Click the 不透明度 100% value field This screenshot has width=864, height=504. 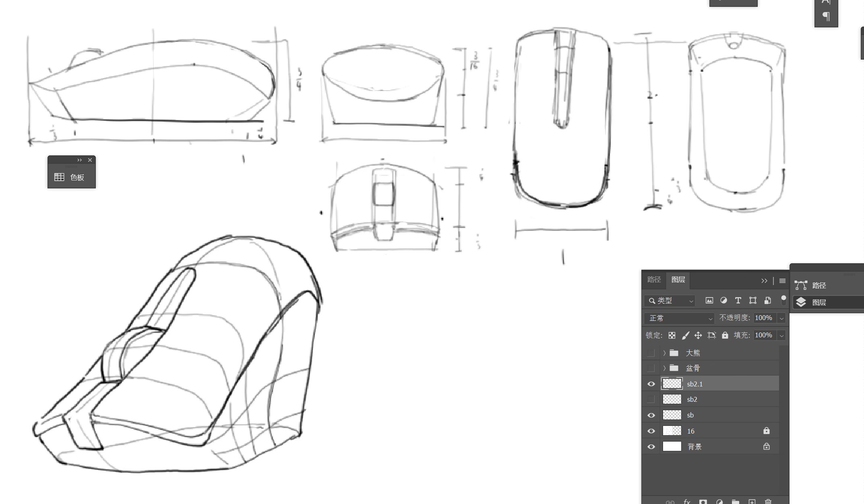coord(765,318)
